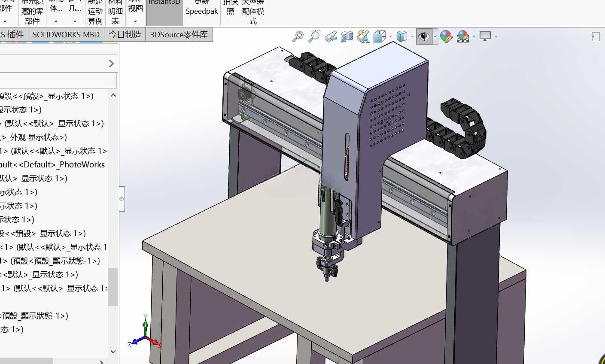This screenshot has height=364, width=605.
Task: Switch to the 今日制造 tab
Action: [125, 35]
